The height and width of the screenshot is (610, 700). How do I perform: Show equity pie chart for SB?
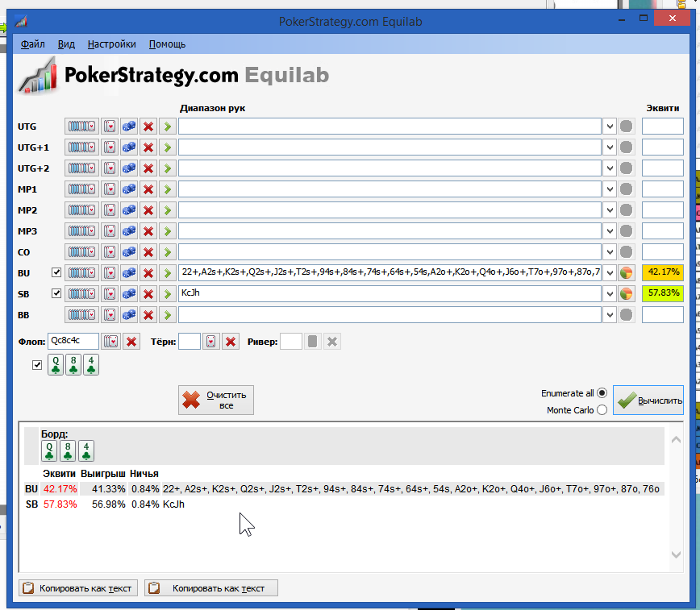[627, 293]
